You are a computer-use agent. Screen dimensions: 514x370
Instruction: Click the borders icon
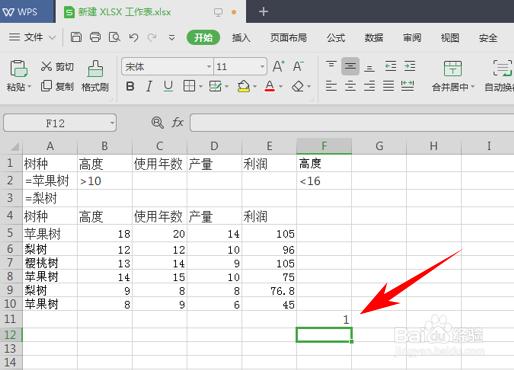point(189,86)
